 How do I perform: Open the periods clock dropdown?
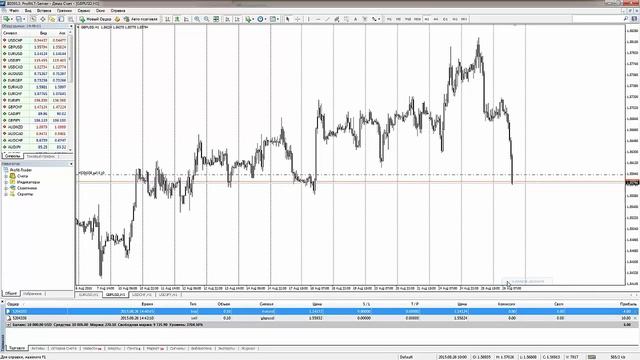(261, 19)
